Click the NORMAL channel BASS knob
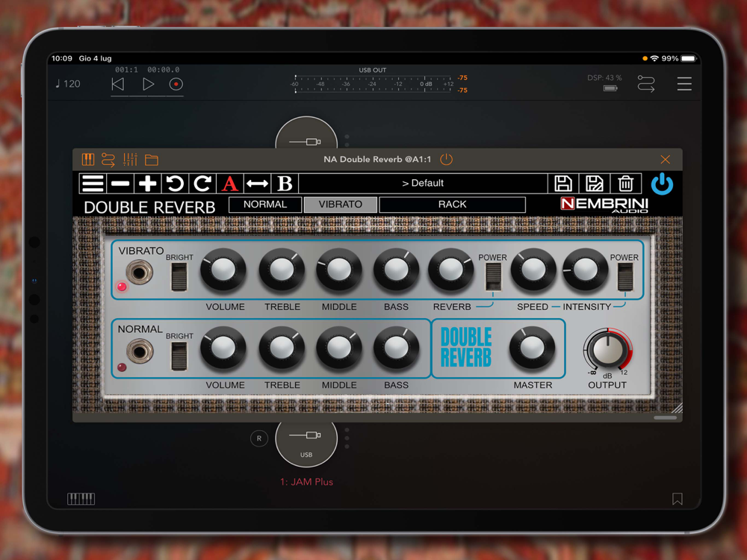Image resolution: width=747 pixels, height=560 pixels. [396, 349]
